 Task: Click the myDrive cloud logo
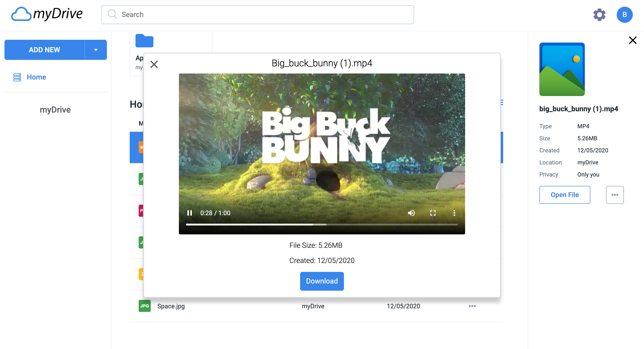click(x=47, y=14)
